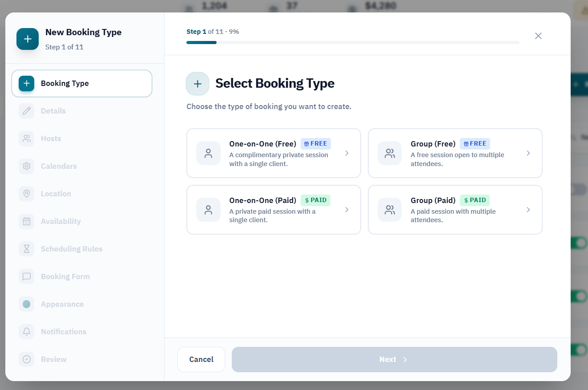Select the Booking Type step icon in sidebar

26,83
